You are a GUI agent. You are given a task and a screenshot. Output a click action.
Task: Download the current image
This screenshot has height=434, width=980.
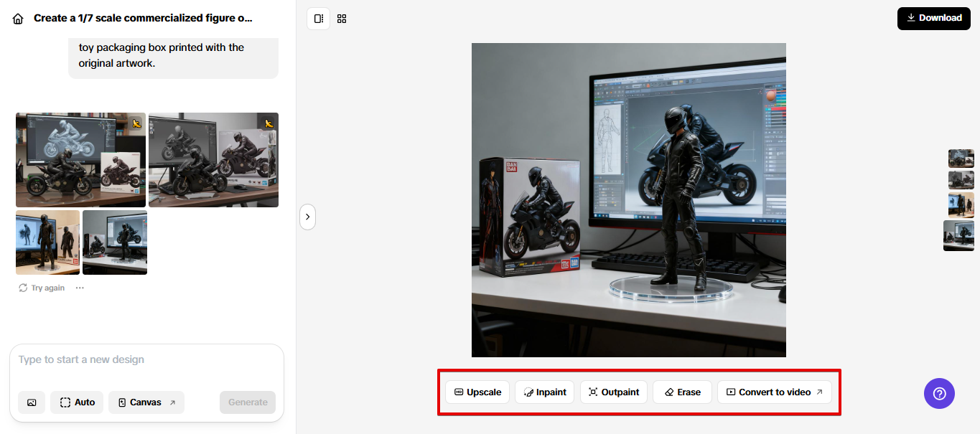pyautogui.click(x=933, y=18)
